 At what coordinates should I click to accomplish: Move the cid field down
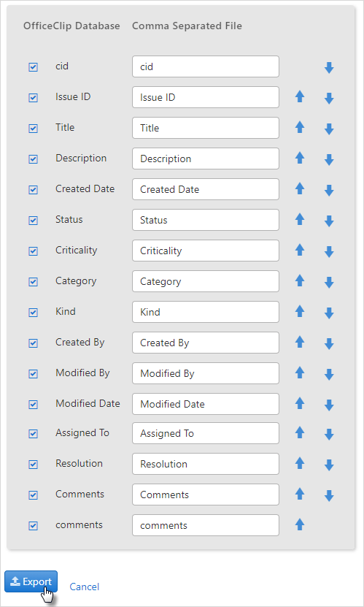[329, 68]
